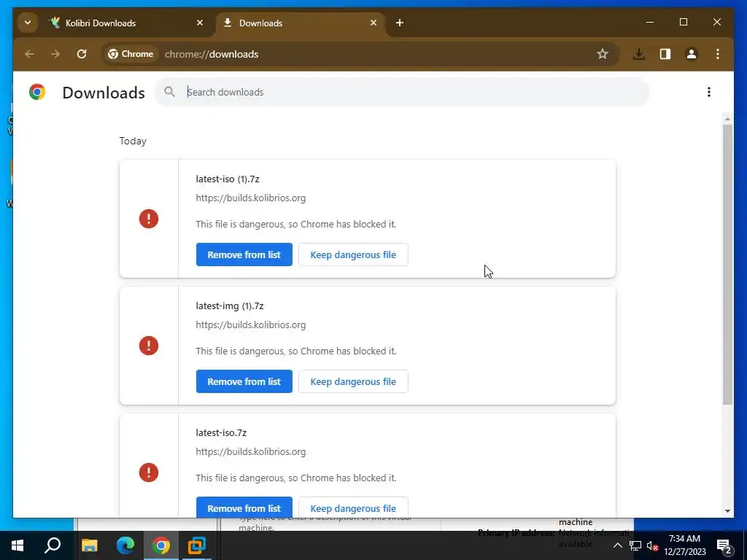Click the search magnifier icon in downloads
Screen dimensions: 747x560
coord(169,91)
